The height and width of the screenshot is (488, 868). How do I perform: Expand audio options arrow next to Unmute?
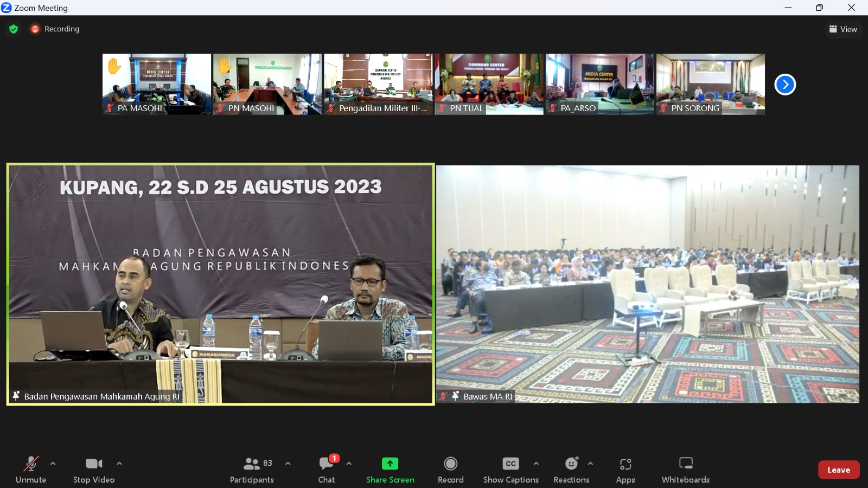53,464
